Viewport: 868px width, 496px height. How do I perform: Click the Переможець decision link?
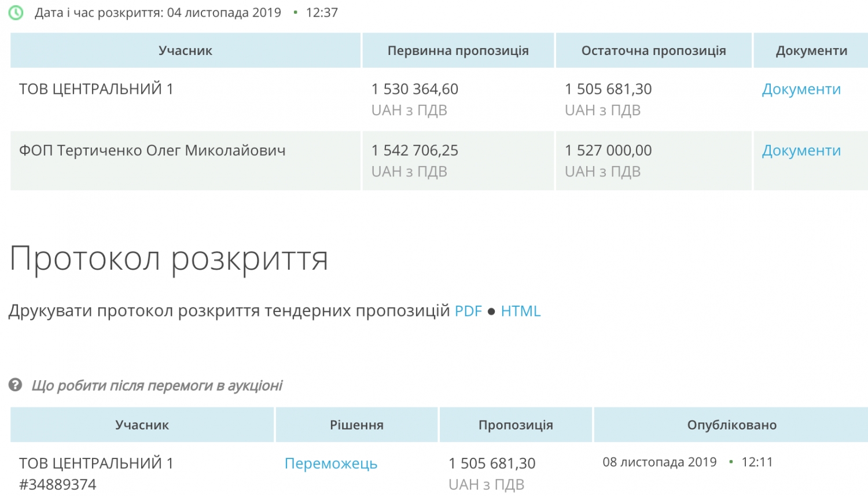coord(330,464)
